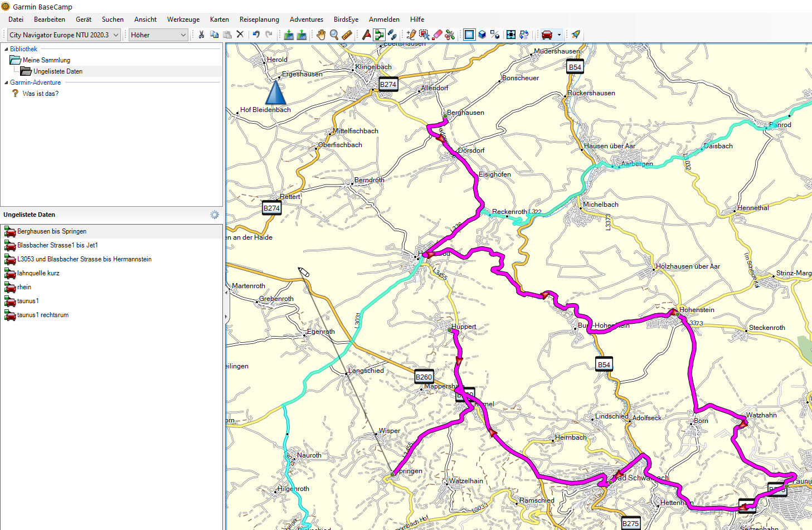Open the list options gear icon

tap(215, 215)
